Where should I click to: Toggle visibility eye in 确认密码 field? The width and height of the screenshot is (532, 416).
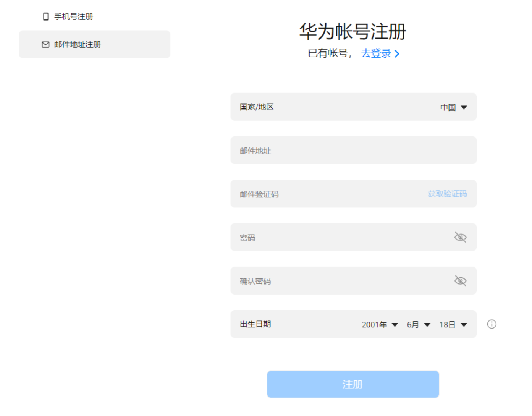tap(460, 281)
